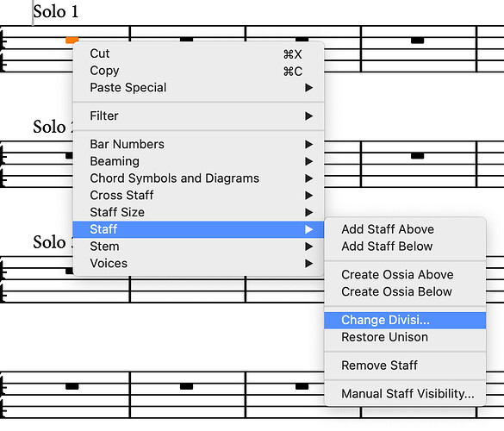This screenshot has height=431, width=504.
Task: Open the Staff Size submenu
Action: [x=198, y=212]
